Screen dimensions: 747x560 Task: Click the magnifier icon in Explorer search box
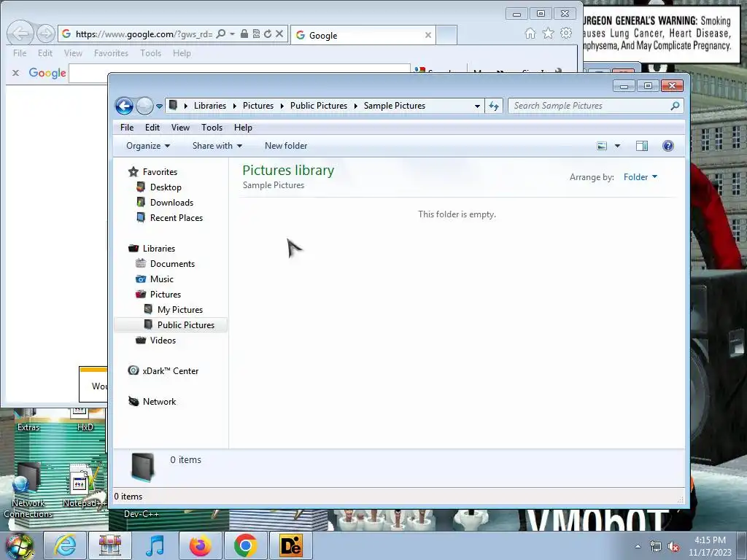pyautogui.click(x=675, y=106)
